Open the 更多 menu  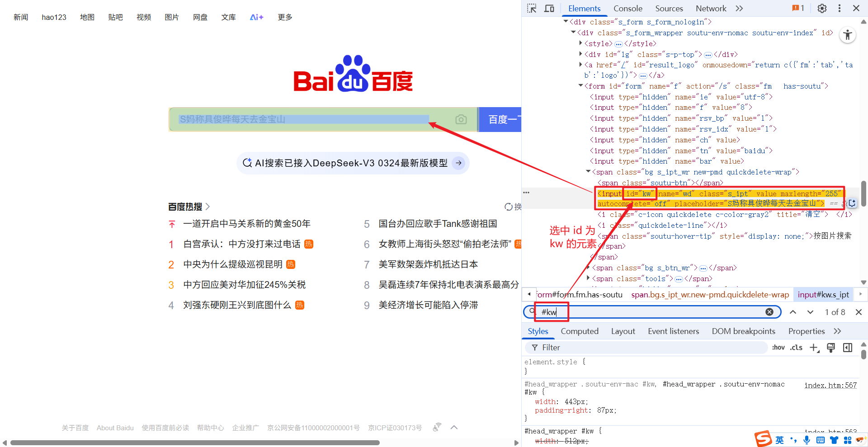click(285, 17)
